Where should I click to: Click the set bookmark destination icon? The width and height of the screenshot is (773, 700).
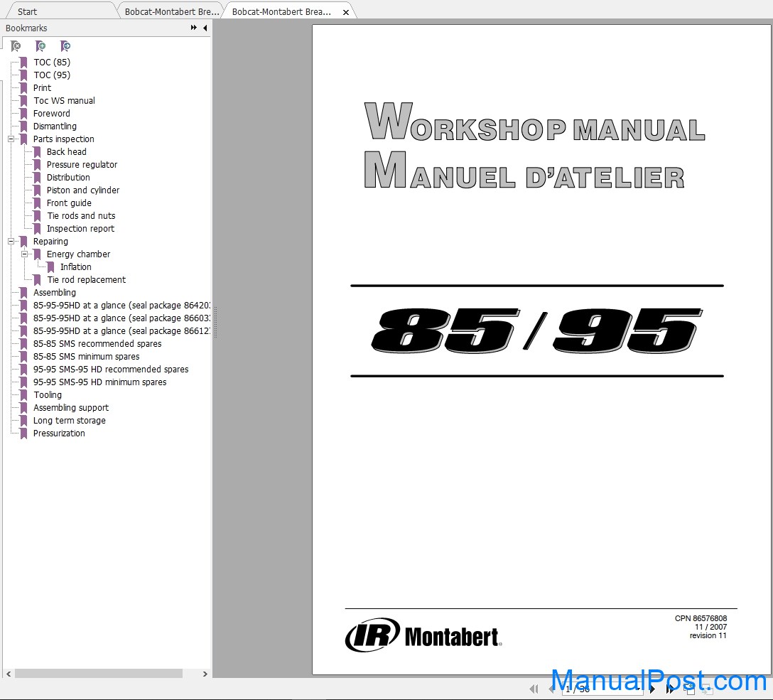click(x=65, y=46)
